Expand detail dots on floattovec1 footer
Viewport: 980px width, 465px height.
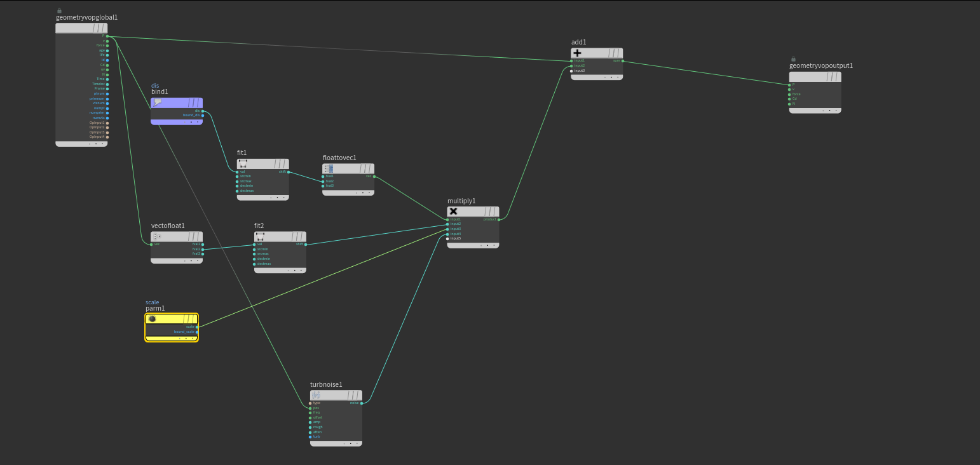[363, 192]
